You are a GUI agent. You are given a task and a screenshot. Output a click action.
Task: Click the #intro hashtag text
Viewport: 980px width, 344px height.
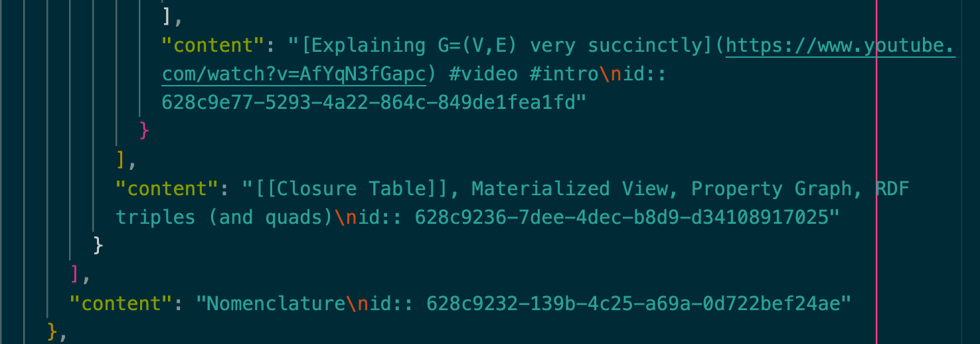pyautogui.click(x=564, y=74)
